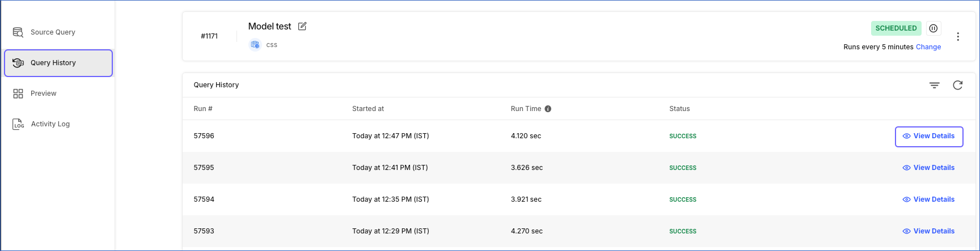The height and width of the screenshot is (251, 980).
Task: Click SUCCESS status of run 57596
Action: 683,137
